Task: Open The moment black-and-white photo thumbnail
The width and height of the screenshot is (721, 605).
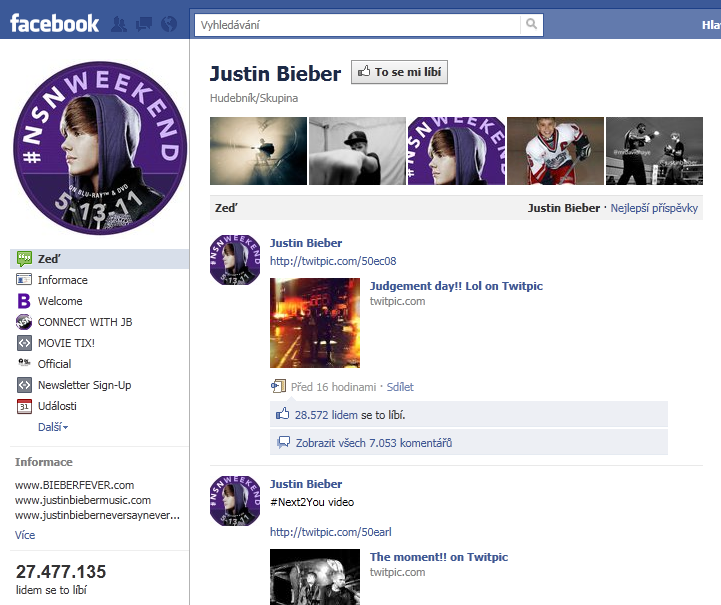Action: [315, 577]
